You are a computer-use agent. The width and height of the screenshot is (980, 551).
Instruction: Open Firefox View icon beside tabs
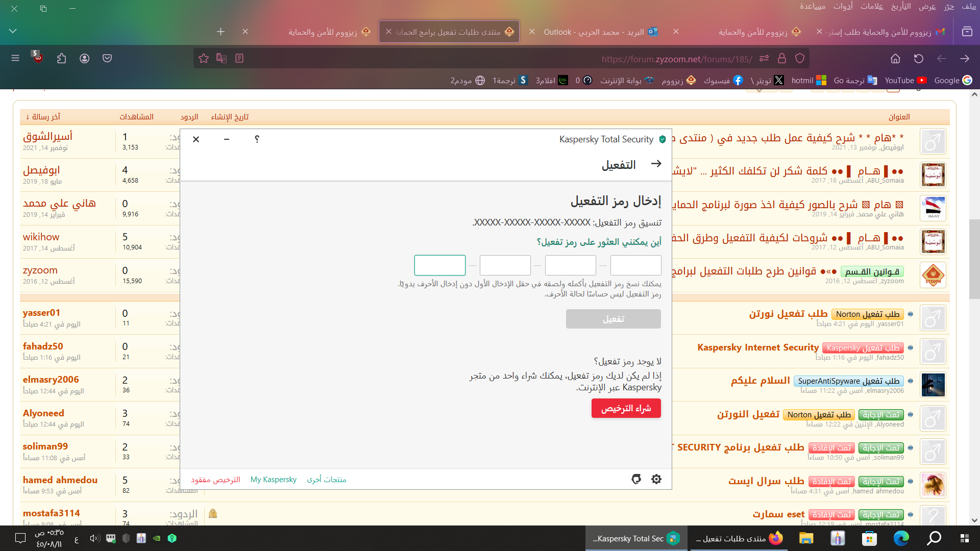(x=967, y=32)
